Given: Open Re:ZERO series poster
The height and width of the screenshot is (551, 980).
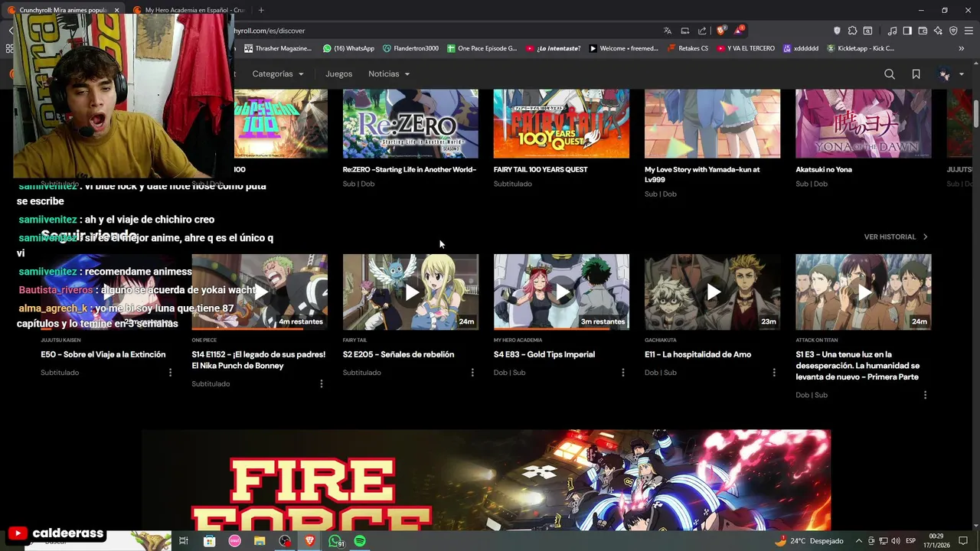Looking at the screenshot, I should (x=410, y=123).
